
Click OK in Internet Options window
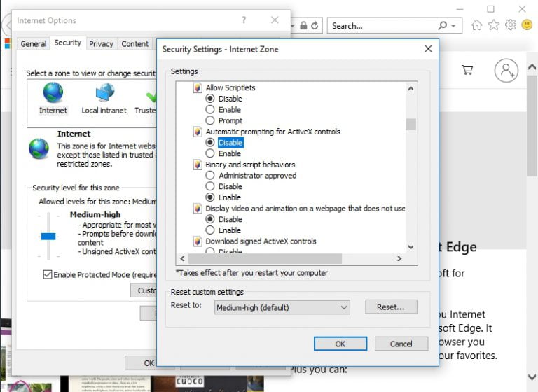coord(141,363)
